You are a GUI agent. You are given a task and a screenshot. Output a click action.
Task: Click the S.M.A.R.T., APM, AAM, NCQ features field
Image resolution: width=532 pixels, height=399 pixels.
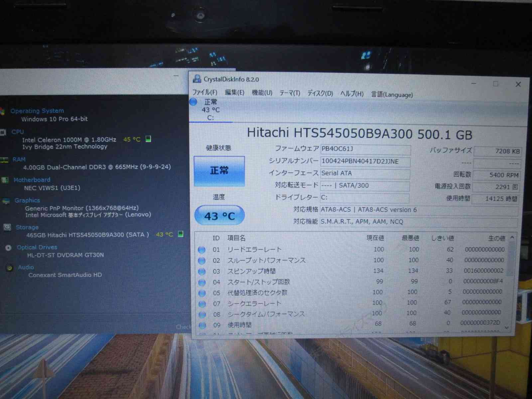[x=419, y=222]
